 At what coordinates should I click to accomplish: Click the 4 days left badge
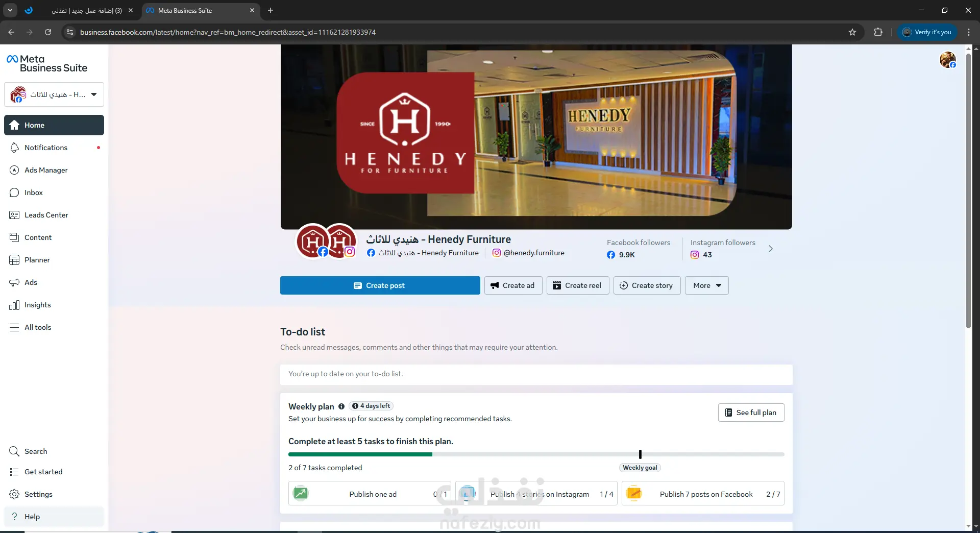371,406
